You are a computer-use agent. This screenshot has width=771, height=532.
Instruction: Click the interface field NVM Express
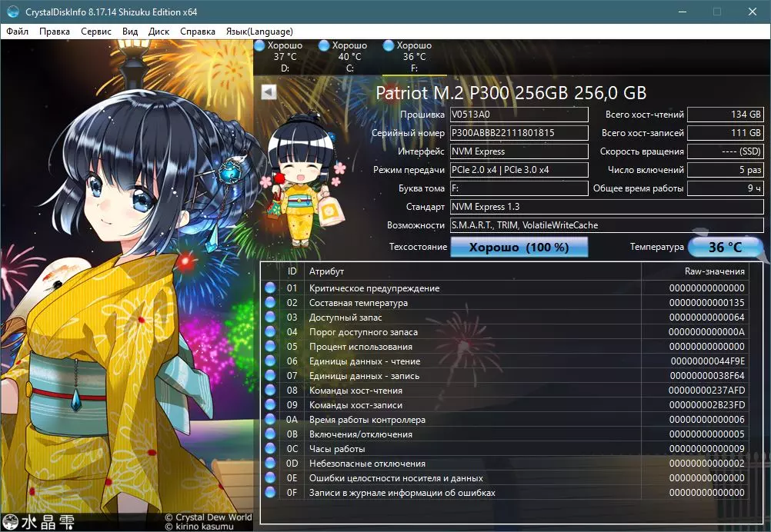coord(519,151)
